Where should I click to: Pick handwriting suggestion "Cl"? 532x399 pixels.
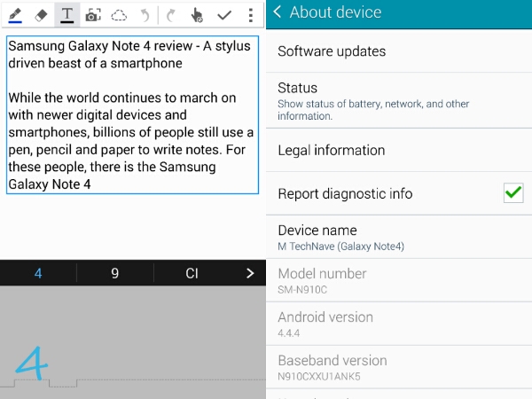(192, 273)
